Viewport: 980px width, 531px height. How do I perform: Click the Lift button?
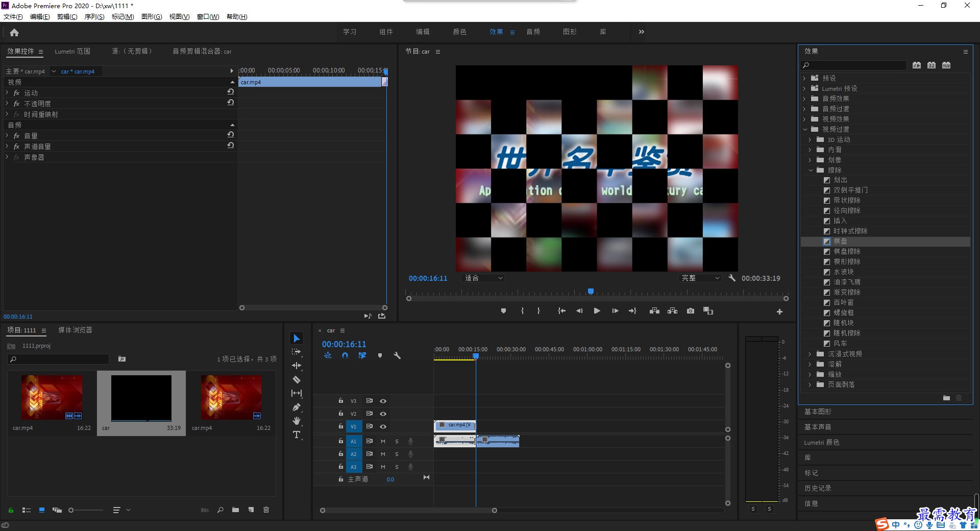654,311
